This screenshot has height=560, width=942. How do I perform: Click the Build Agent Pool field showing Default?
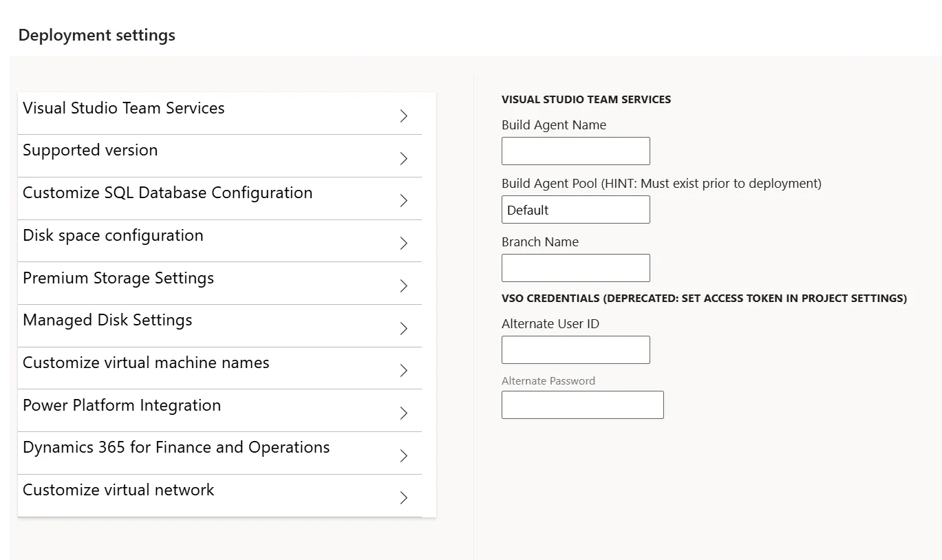pos(576,209)
